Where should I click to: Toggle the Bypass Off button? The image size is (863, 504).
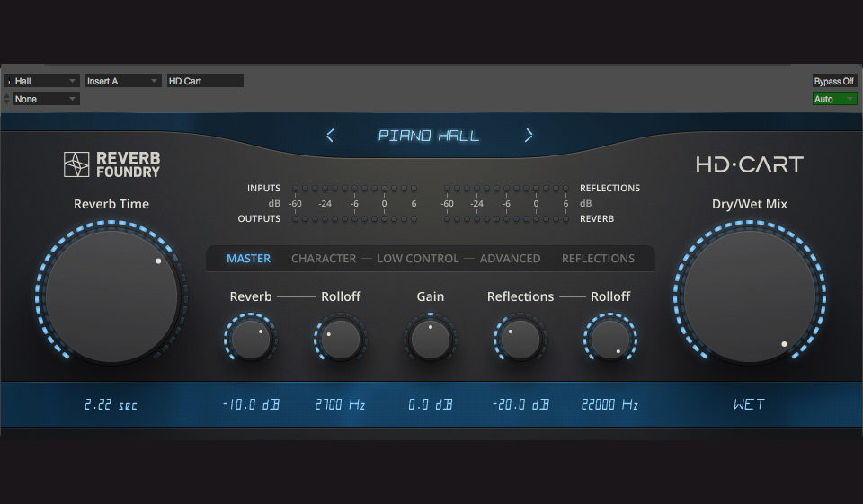click(x=834, y=81)
